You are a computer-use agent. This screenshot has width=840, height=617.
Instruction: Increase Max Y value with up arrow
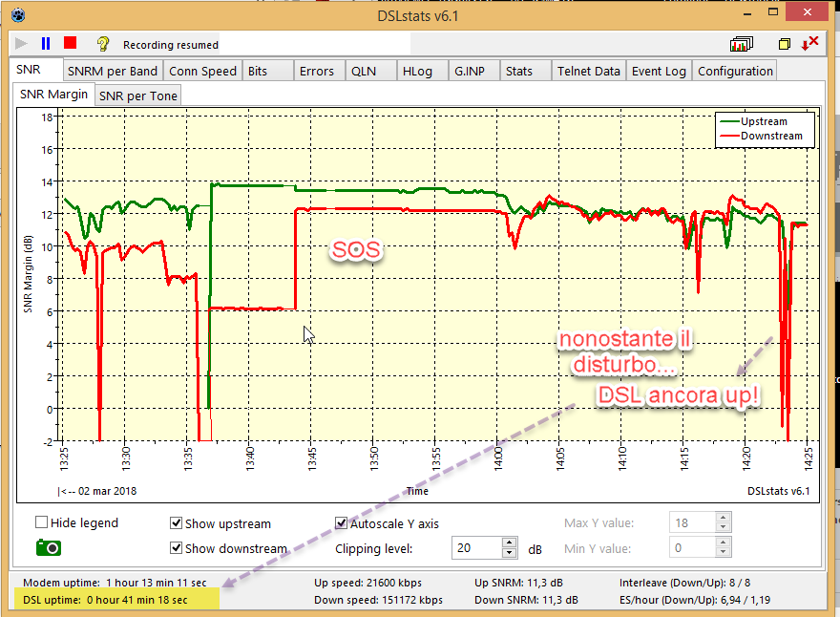724,518
